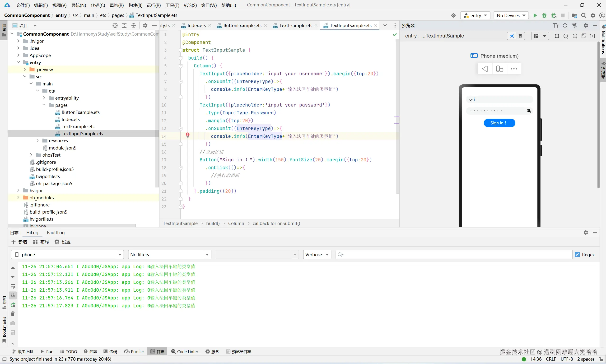Viewport: 606px width, 364px height.
Task: Click the rotate device icon in previewer
Action: tap(499, 69)
